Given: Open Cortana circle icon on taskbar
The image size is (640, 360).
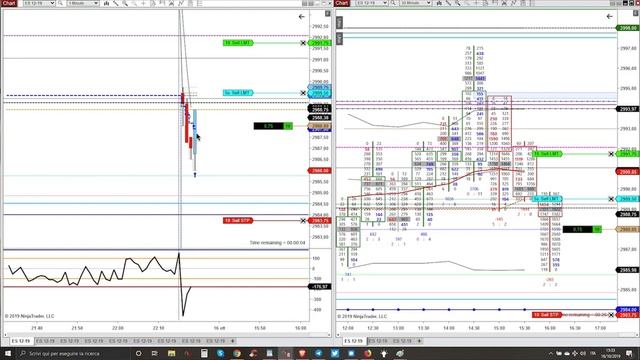Looking at the screenshot, I should click(x=138, y=353).
